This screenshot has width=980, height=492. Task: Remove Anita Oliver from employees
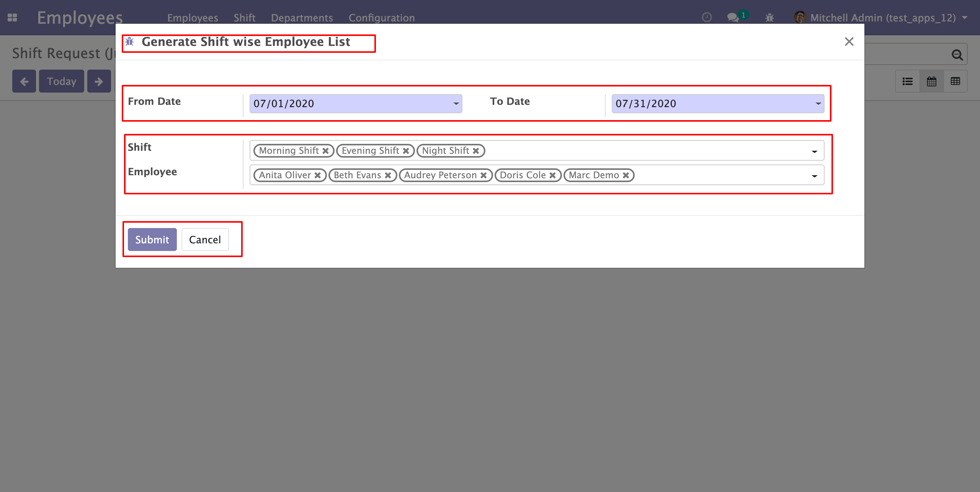(318, 175)
